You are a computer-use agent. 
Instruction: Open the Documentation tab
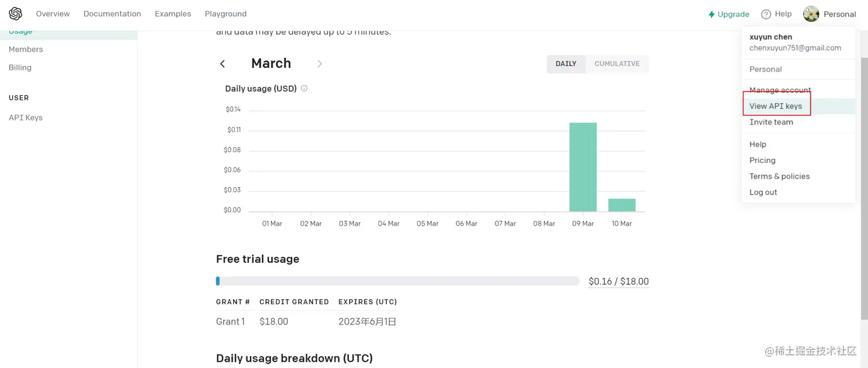[112, 14]
